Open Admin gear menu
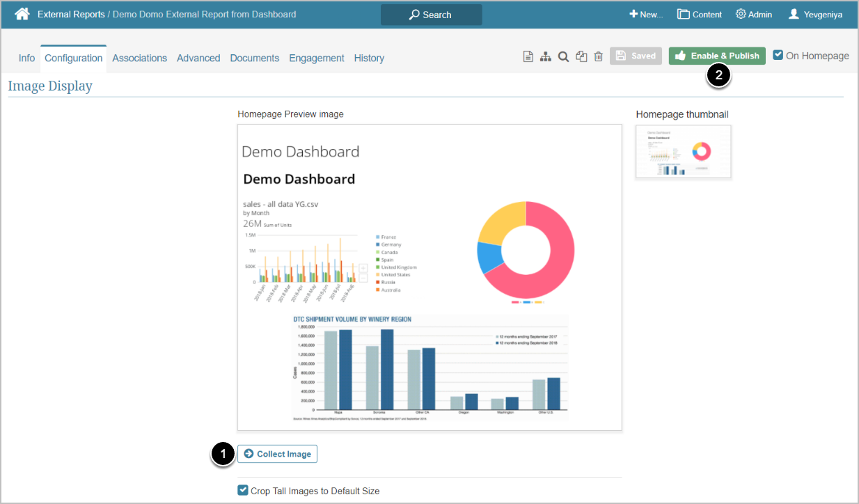 pyautogui.click(x=753, y=14)
